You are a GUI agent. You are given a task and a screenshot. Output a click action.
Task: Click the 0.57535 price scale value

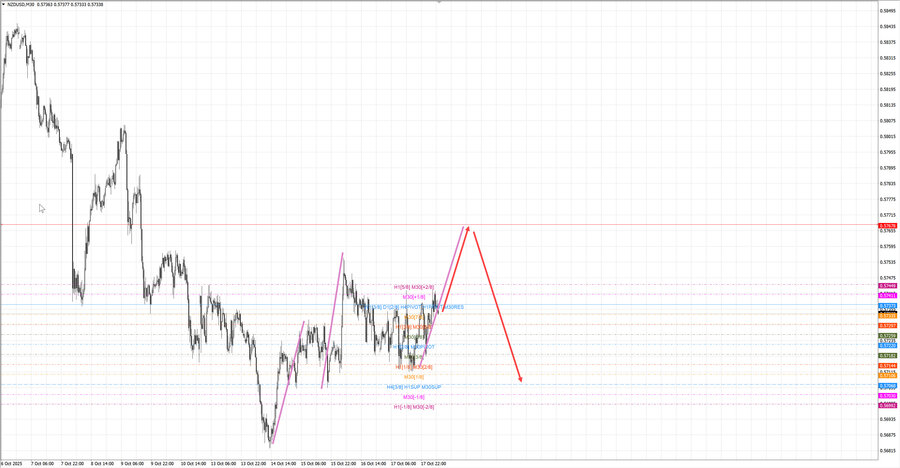click(888, 262)
